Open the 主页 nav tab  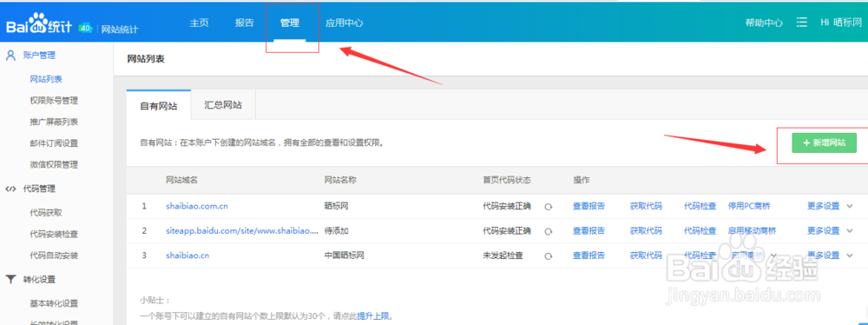[x=200, y=23]
